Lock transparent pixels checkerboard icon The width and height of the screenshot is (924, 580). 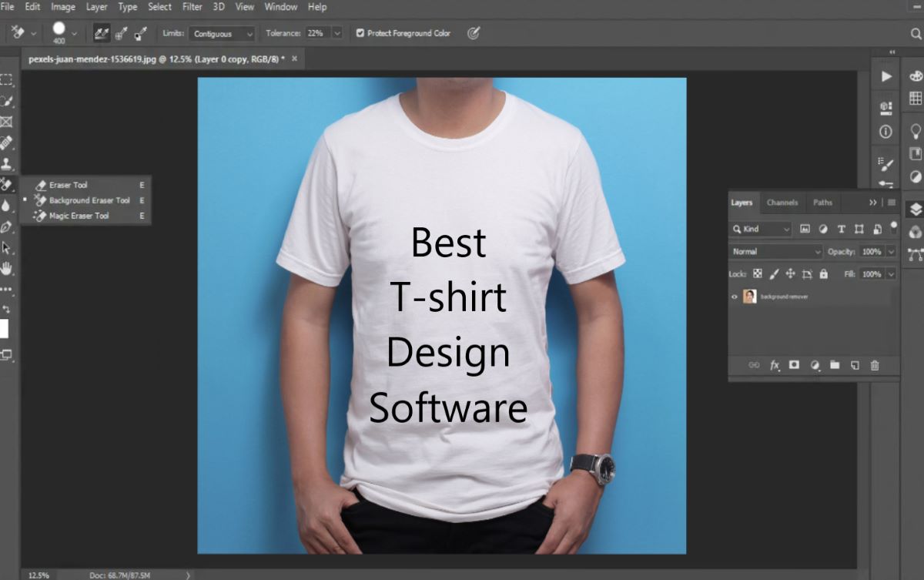tap(758, 274)
